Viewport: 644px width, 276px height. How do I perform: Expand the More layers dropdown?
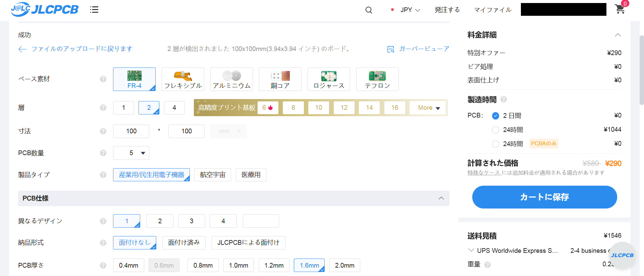click(428, 108)
